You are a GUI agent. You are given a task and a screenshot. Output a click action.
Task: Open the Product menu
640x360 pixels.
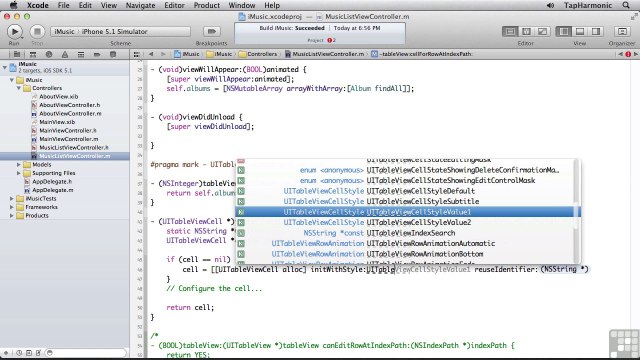tap(207, 5)
